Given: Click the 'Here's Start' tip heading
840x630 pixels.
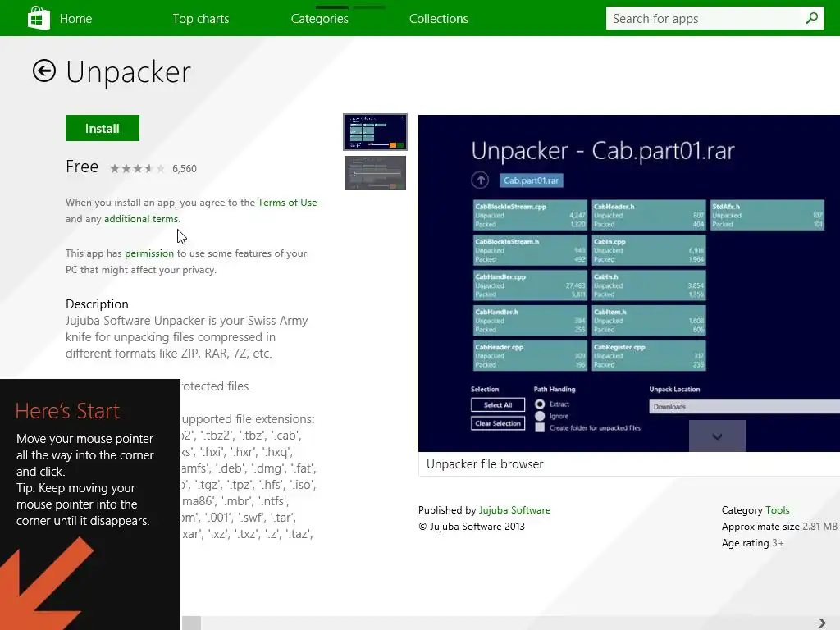Looking at the screenshot, I should point(67,411).
